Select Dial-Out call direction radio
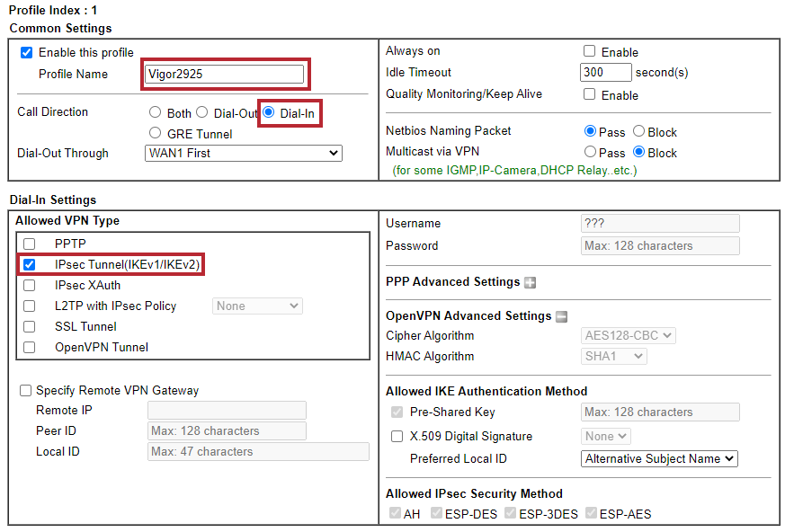 [202, 111]
